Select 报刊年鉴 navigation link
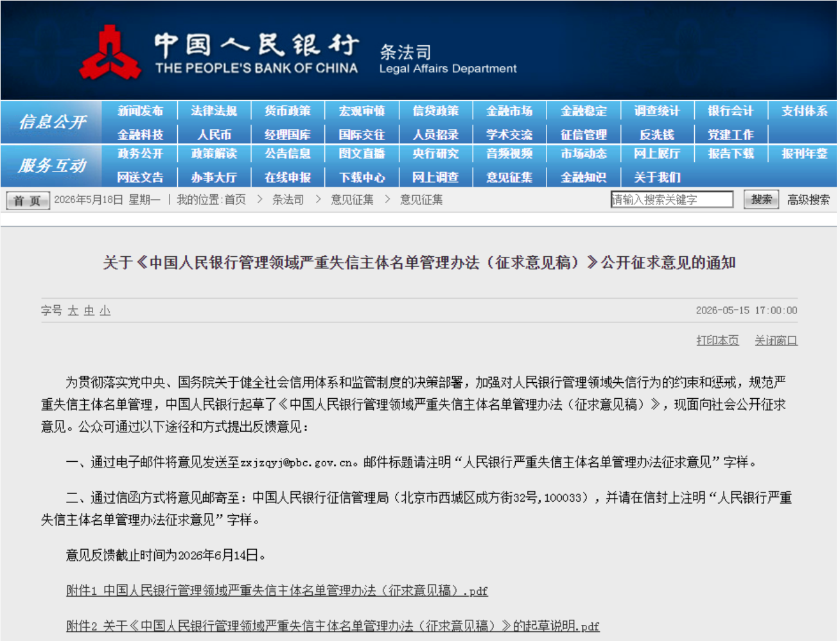Image resolution: width=840 pixels, height=641 pixels. coord(805,154)
